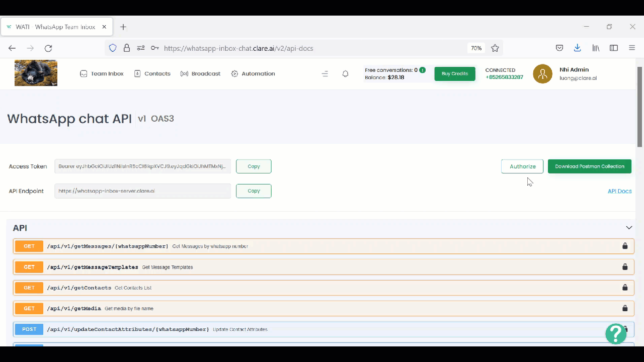Click the padlock site security icon
The height and width of the screenshot is (362, 644).
(127, 48)
